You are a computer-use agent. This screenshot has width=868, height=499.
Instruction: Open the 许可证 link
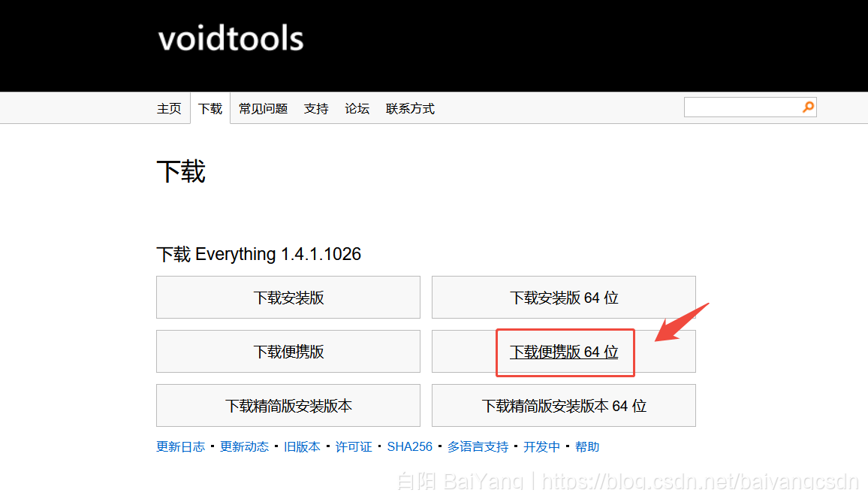pos(353,447)
